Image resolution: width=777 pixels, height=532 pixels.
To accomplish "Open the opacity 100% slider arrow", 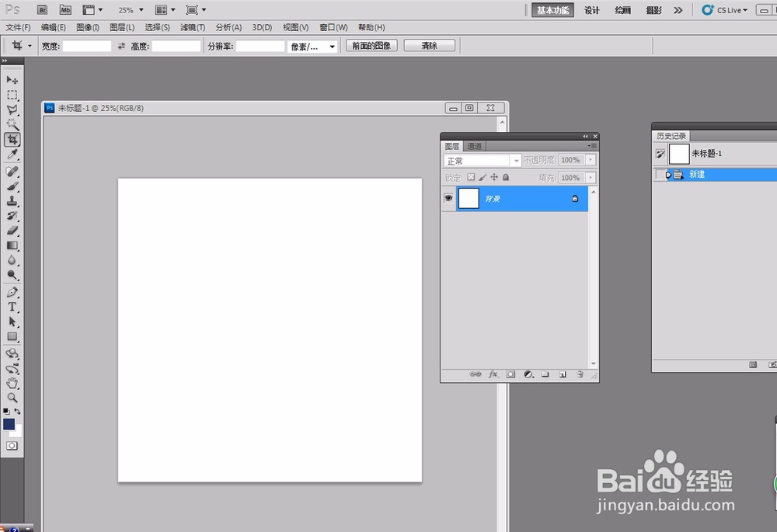I will [591, 159].
